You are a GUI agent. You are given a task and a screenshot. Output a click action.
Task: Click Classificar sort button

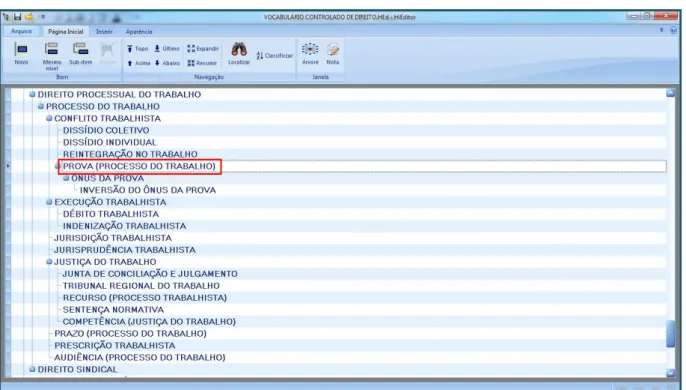pos(274,56)
